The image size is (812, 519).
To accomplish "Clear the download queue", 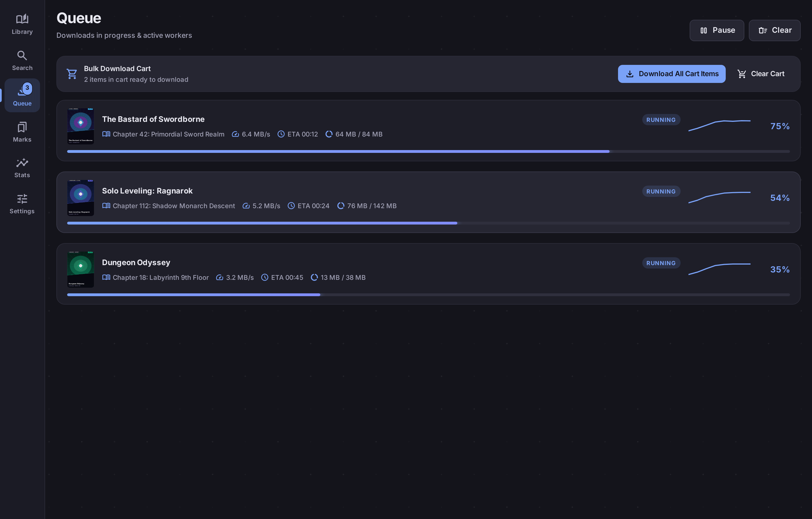I will click(x=775, y=30).
